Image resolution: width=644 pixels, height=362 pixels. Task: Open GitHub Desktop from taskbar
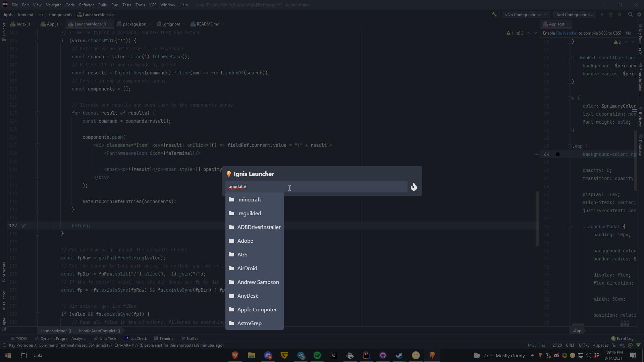point(383,355)
